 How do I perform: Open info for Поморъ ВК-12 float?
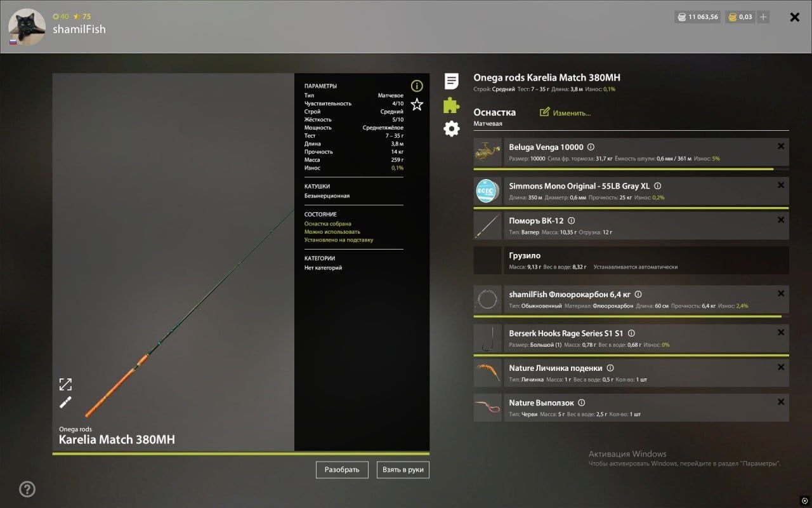pyautogui.click(x=571, y=220)
